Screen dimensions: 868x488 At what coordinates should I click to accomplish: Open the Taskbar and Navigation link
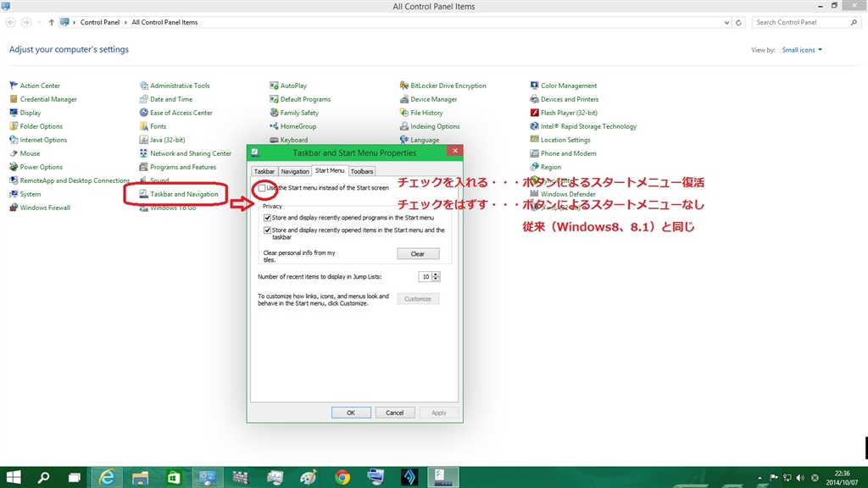(x=178, y=194)
